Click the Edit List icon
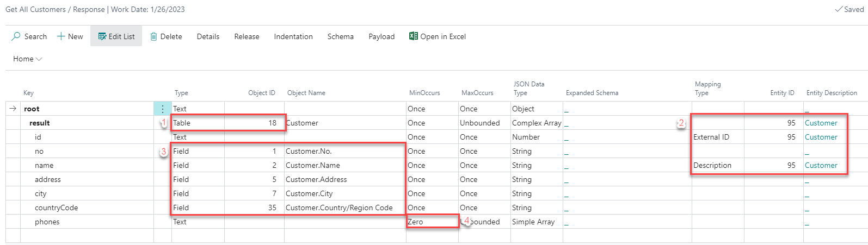The width and height of the screenshot is (868, 245). coord(102,36)
